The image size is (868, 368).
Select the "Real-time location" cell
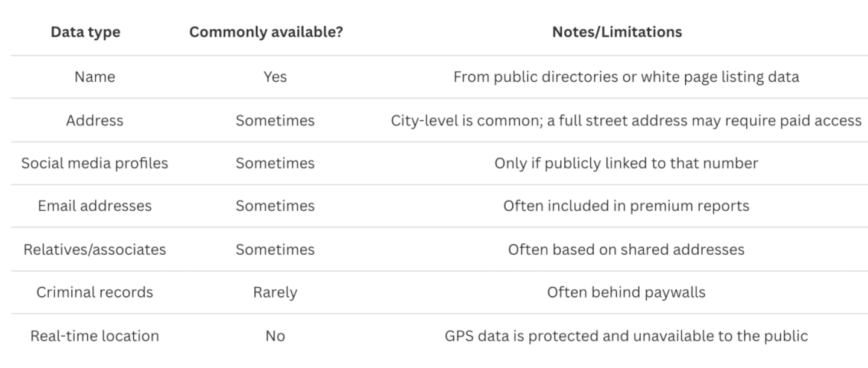[x=95, y=336]
